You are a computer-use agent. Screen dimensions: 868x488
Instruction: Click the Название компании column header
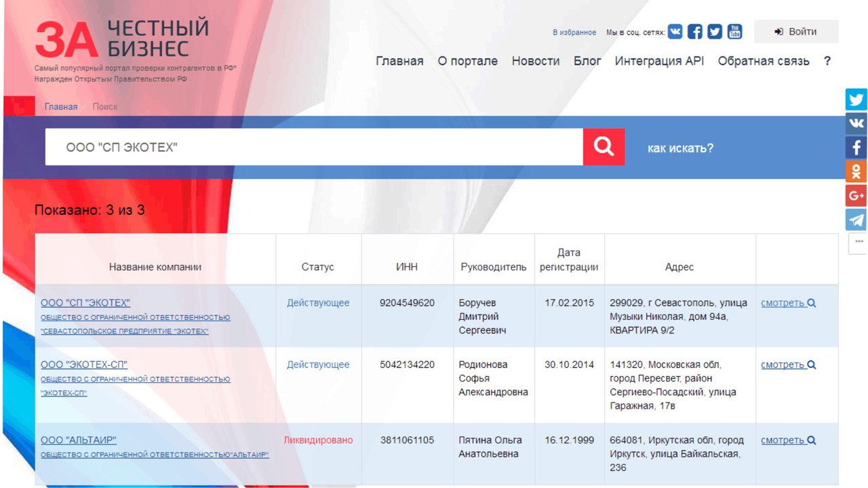pos(155,267)
